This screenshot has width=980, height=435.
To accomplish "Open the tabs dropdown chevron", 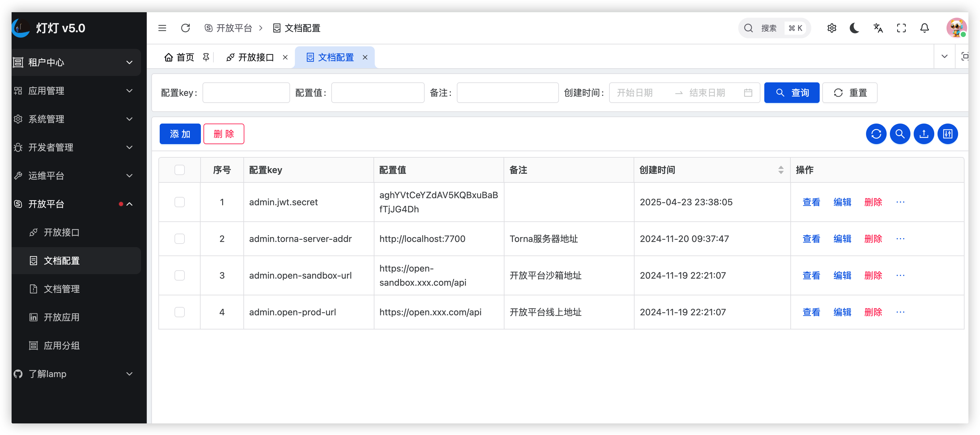I will (x=944, y=57).
